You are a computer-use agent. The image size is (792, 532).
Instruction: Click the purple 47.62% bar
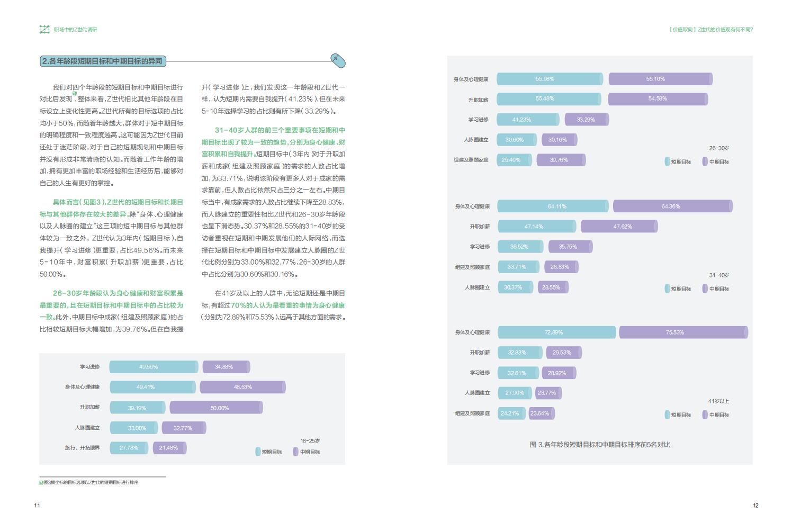click(x=619, y=226)
